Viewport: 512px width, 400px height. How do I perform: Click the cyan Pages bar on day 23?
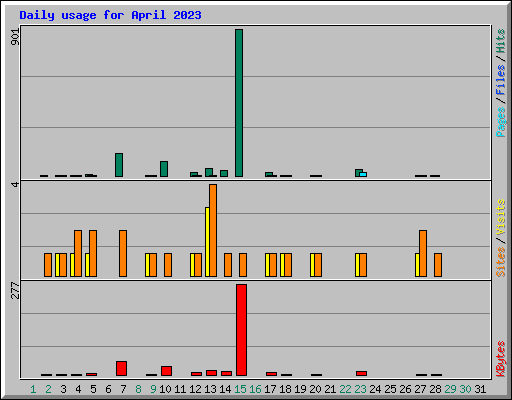coord(363,174)
